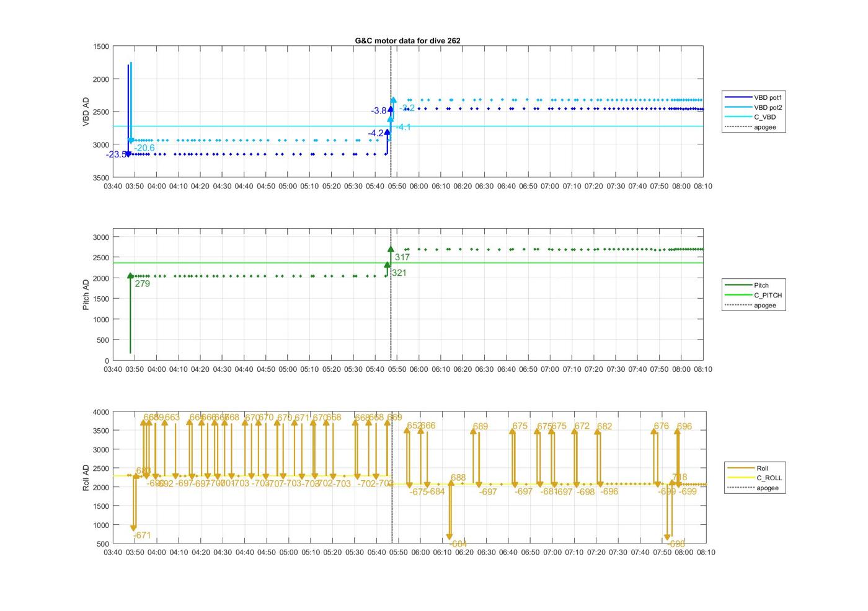This screenshot has height=611, width=868.
Task: Click the '682' label on roll plot
Action: 604,426
